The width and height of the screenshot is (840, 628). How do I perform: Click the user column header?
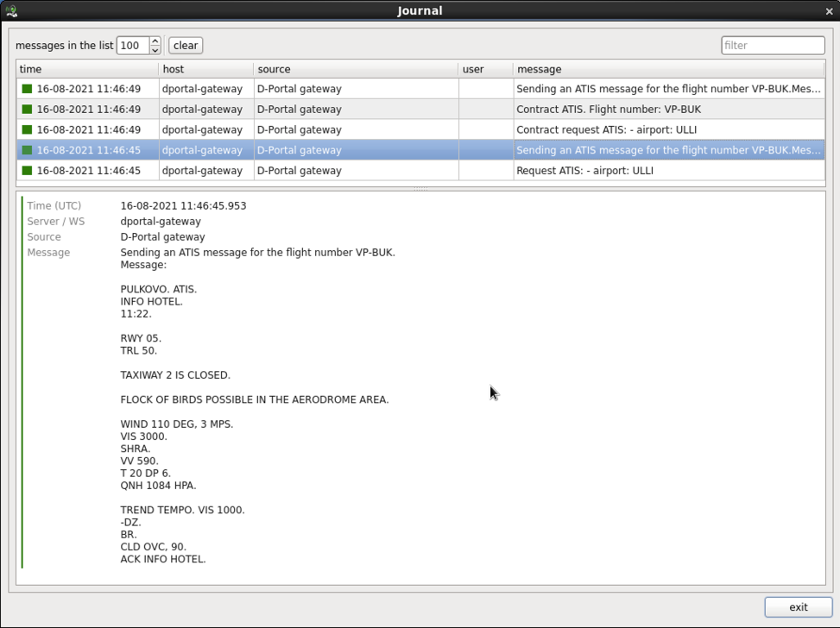(485, 69)
